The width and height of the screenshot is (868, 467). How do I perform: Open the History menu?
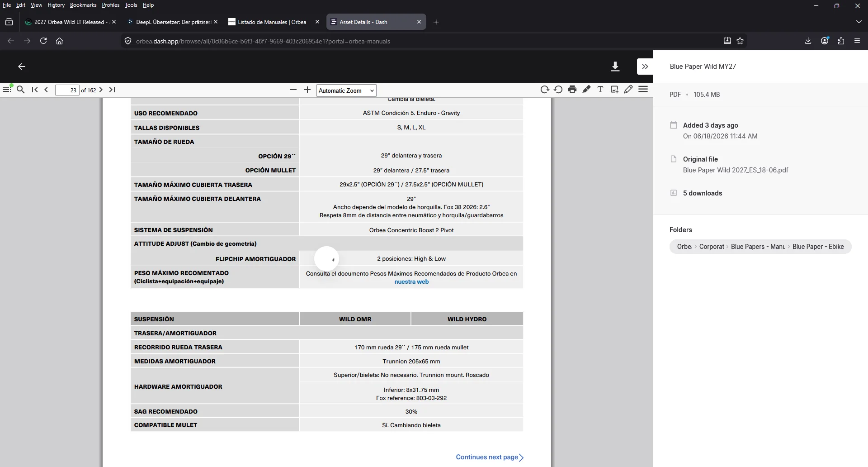click(56, 5)
